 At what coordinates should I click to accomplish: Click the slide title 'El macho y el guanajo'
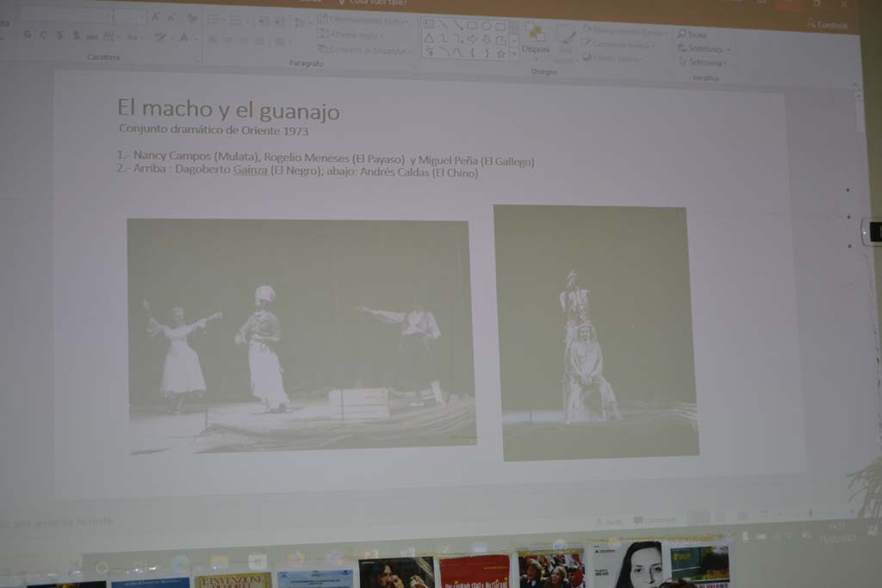[228, 109]
